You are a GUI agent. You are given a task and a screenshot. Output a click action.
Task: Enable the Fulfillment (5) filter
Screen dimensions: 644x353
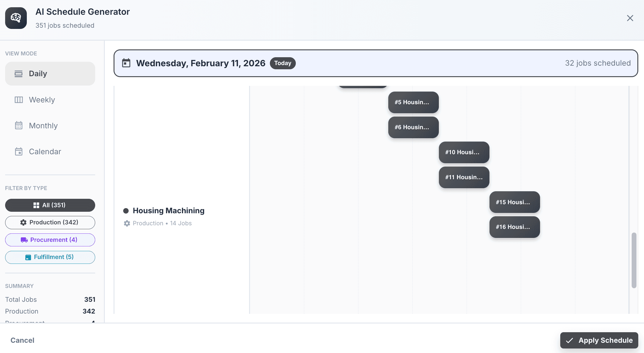pos(50,257)
